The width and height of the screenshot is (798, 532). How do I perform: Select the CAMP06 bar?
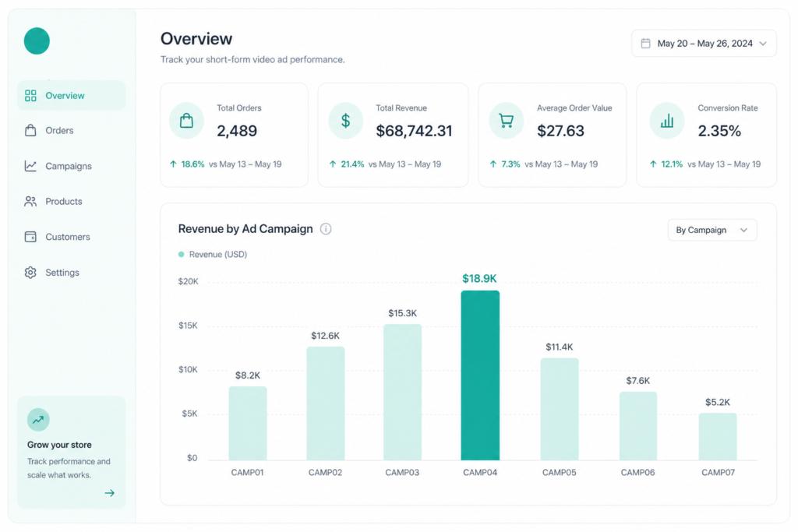[x=638, y=426]
